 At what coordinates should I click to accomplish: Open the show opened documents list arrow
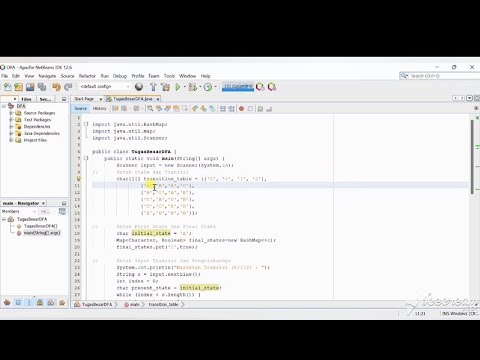point(469,98)
